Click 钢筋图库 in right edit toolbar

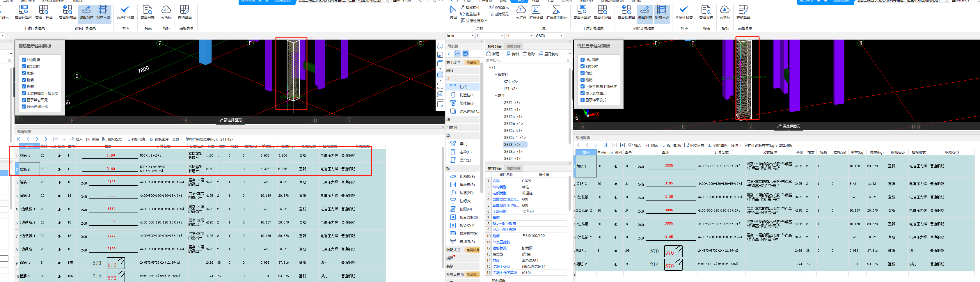tap(718, 146)
